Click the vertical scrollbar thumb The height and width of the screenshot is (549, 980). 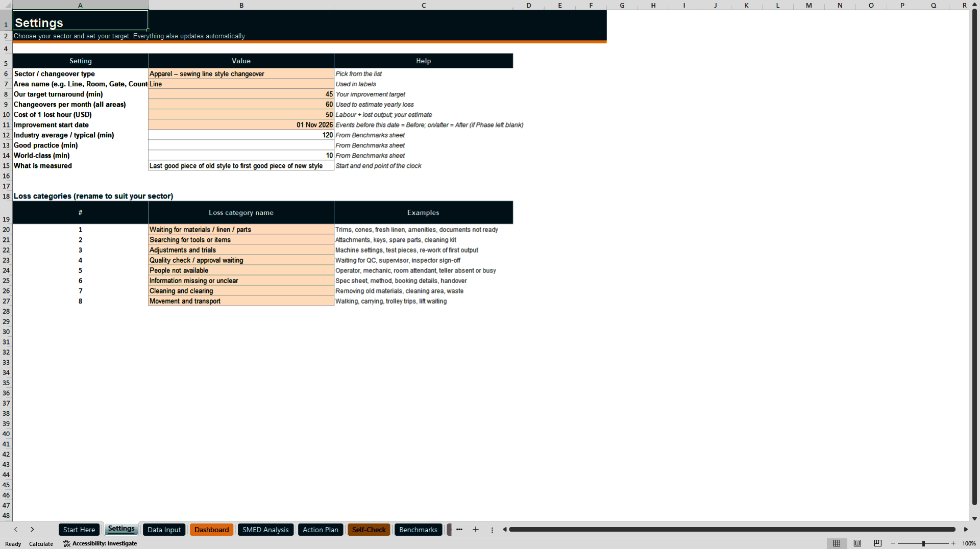(x=974, y=258)
